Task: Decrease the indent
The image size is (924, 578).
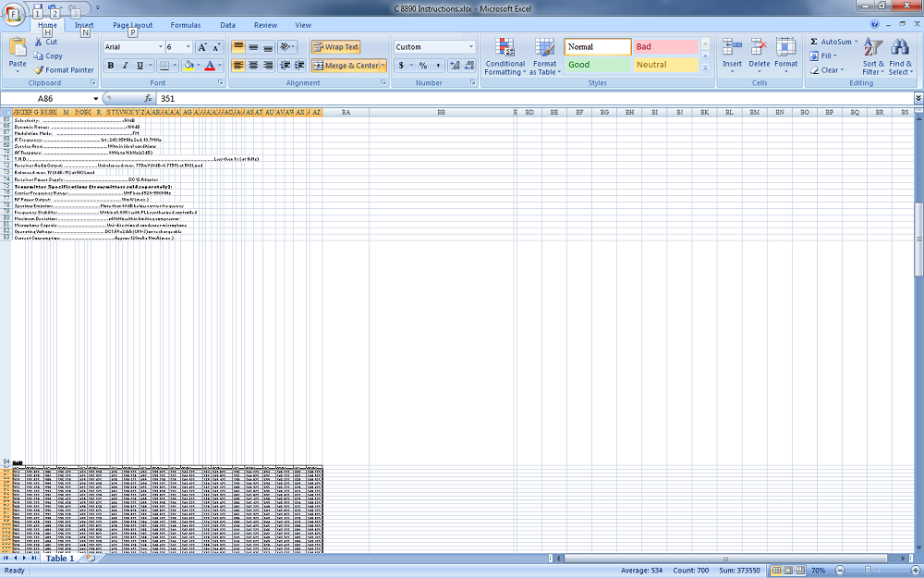Action: [x=285, y=66]
